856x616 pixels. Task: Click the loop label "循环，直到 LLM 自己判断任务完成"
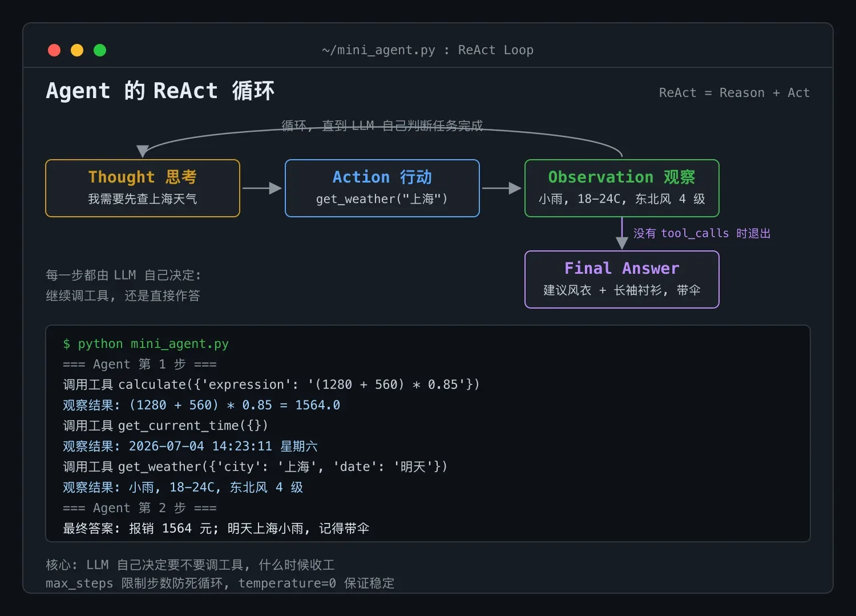click(x=382, y=125)
